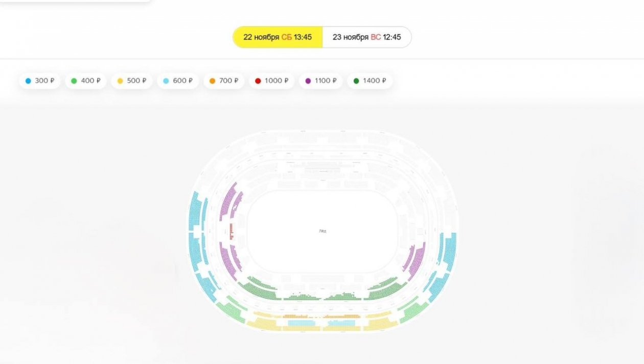Toggle the 400 ₽ price filter

(x=86, y=81)
